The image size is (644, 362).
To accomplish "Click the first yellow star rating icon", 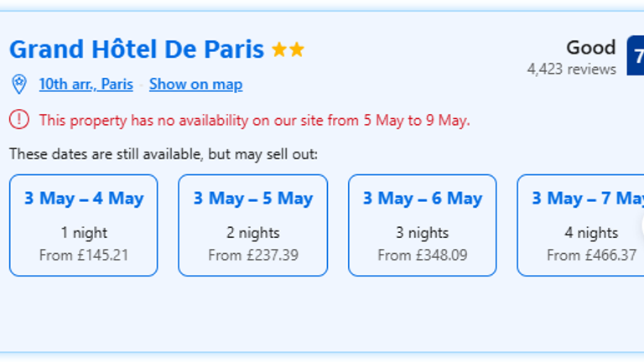I will 279,50.
